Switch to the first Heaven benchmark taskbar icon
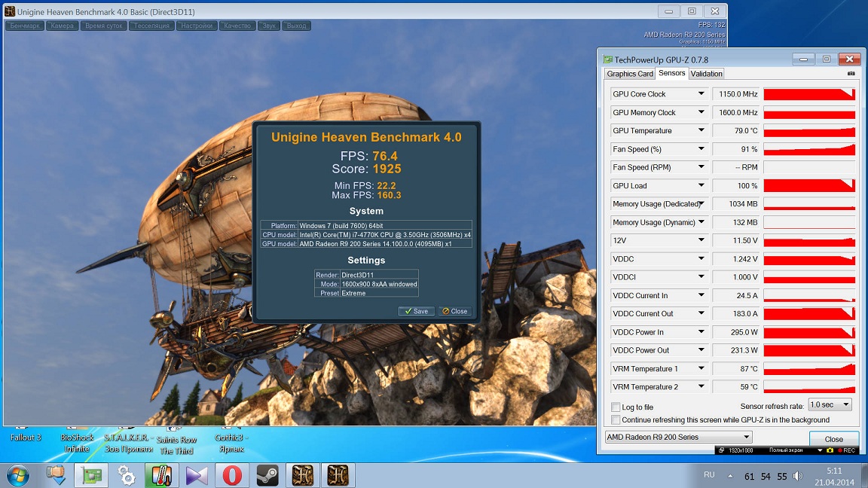This screenshot has width=868, height=488. tap(303, 475)
